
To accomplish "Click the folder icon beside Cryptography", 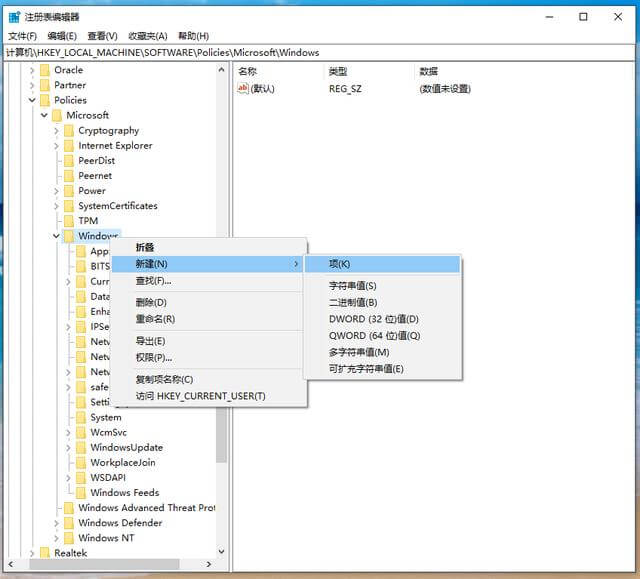I will point(68,131).
